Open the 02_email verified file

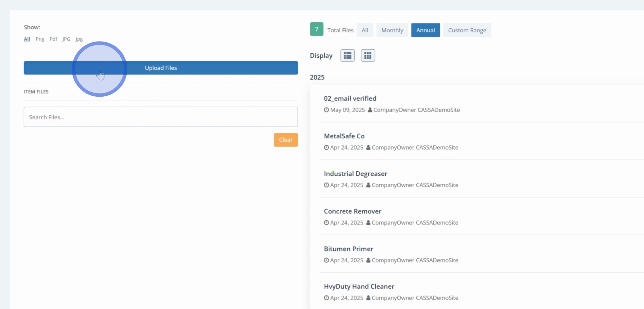pyautogui.click(x=350, y=99)
